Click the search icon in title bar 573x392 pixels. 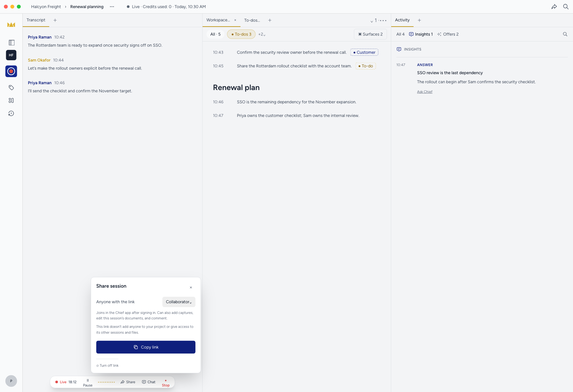[x=566, y=6]
